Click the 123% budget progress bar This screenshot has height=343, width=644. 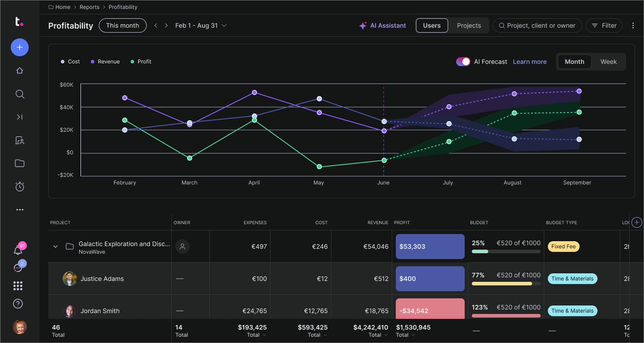tap(506, 316)
